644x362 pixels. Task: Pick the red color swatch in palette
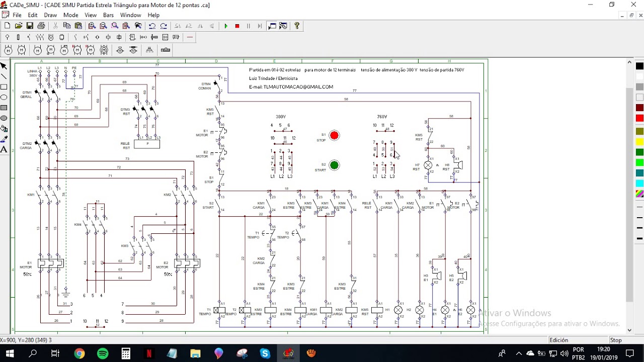(x=639, y=118)
